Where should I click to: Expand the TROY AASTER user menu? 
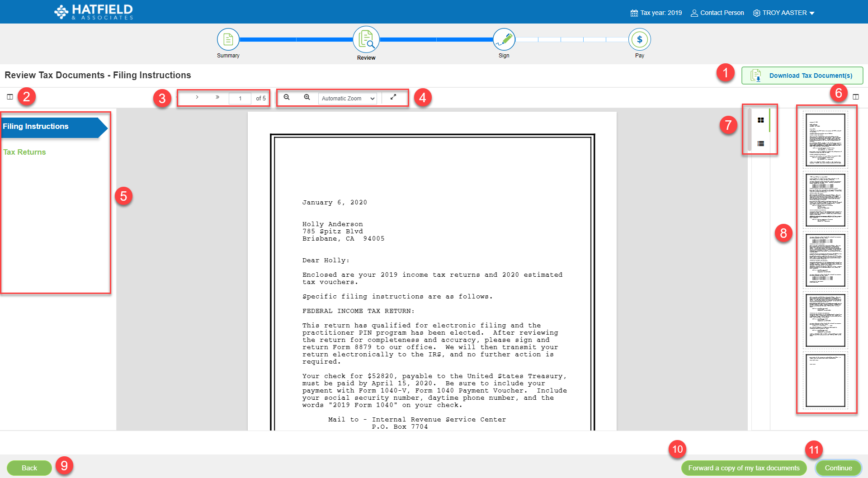[x=784, y=13]
